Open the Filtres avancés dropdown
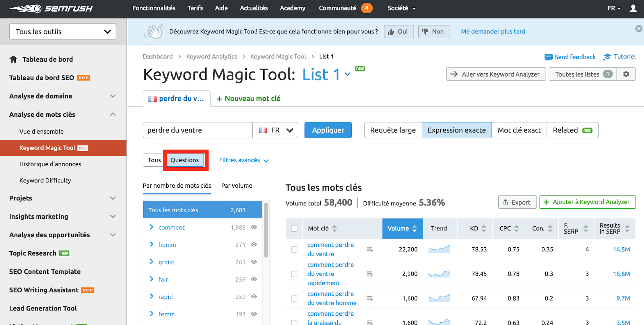Viewport: 644px width, 325px height. click(x=244, y=160)
